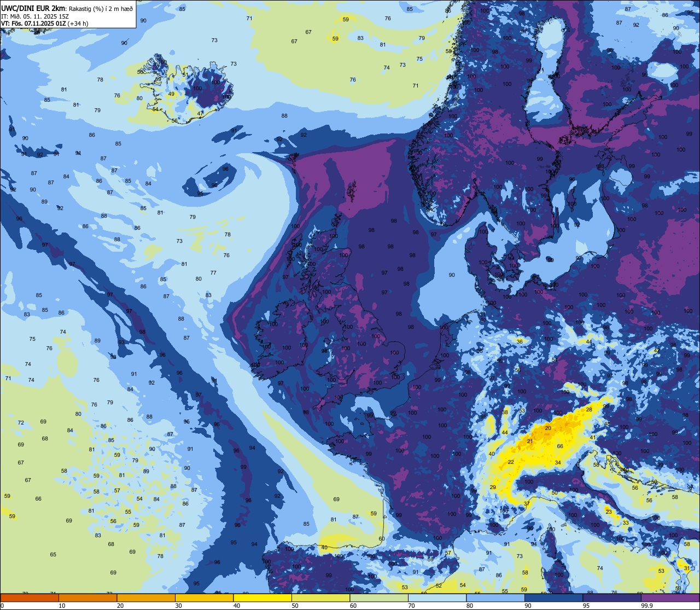The width and height of the screenshot is (700, 610).
Task: Click the '(+34 h)' forecast offset text
Action: click(x=78, y=23)
